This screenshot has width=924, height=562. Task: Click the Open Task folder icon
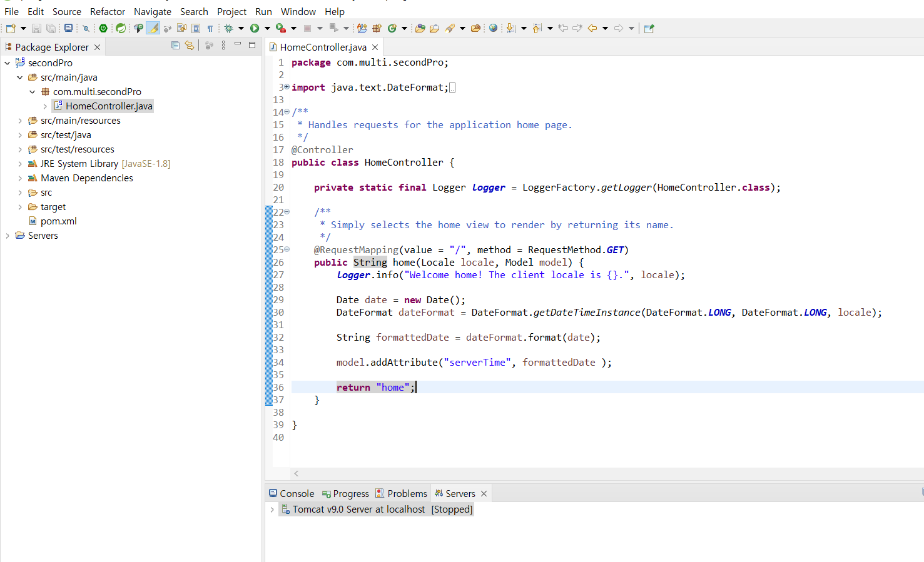435,28
